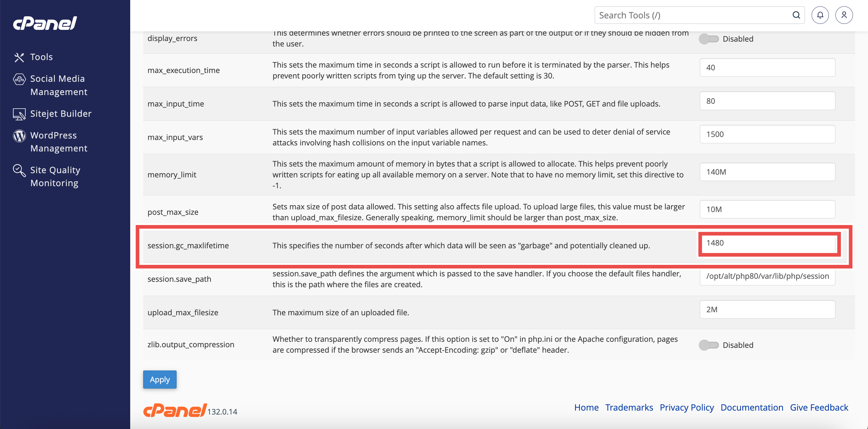This screenshot has height=429, width=868.
Task: Click the Sitejet Builder monitor icon
Action: click(19, 114)
